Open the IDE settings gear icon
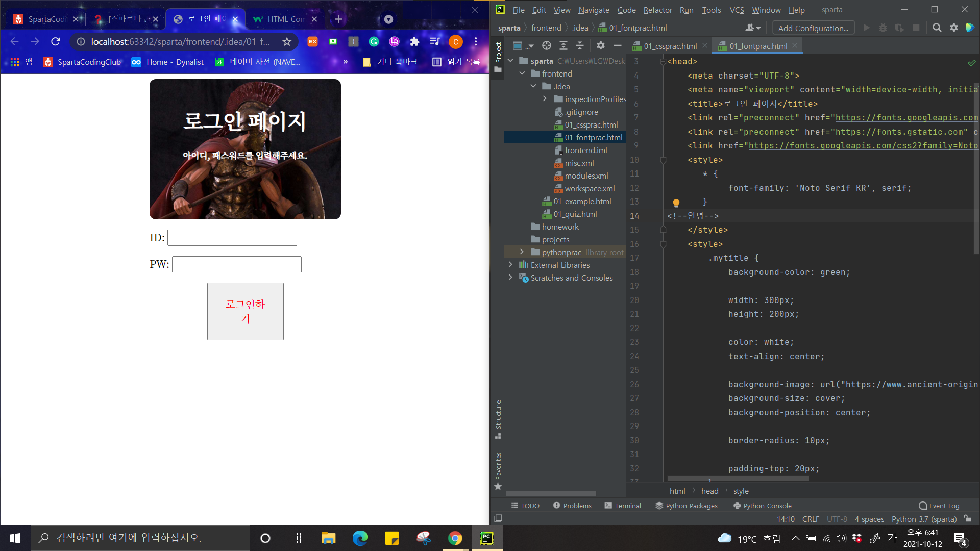Image resolution: width=980 pixels, height=551 pixels. (x=953, y=28)
